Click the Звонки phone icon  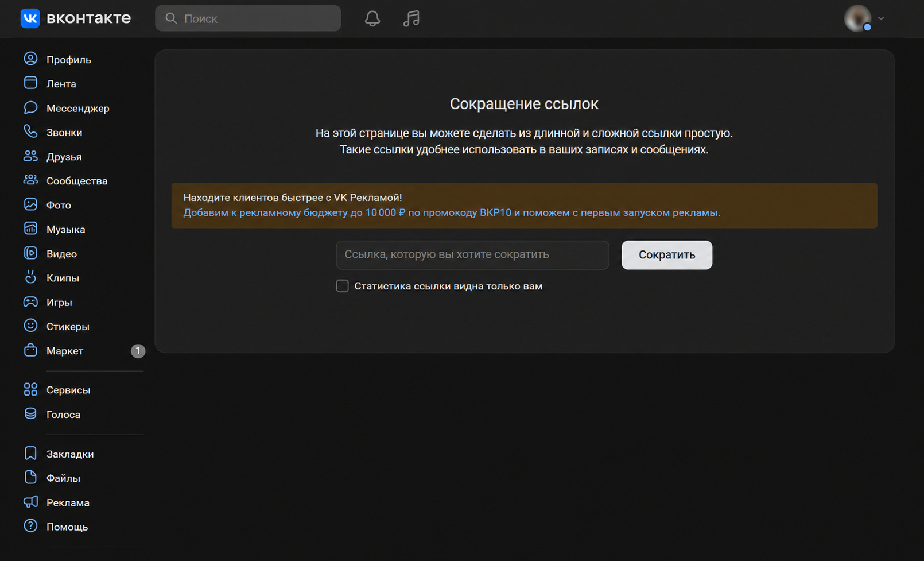(30, 132)
